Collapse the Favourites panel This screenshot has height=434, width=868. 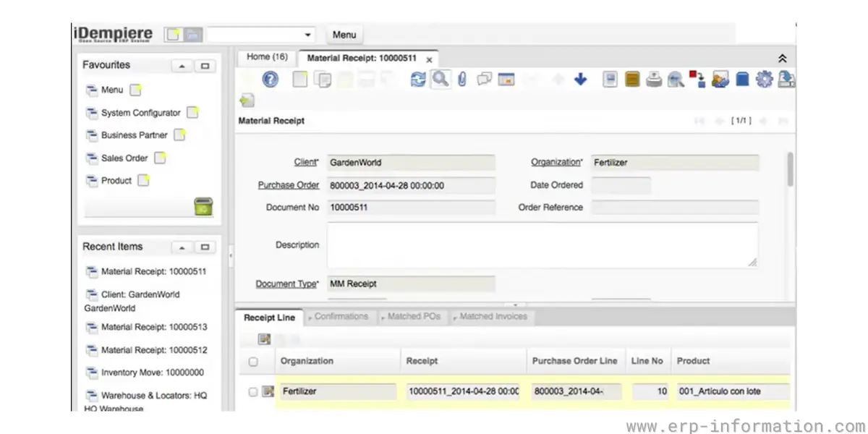pyautogui.click(x=182, y=66)
